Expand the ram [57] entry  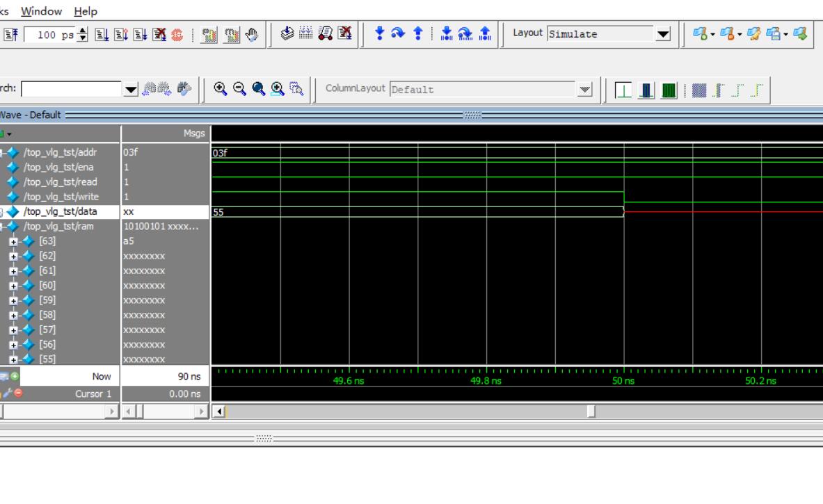pyautogui.click(x=13, y=330)
